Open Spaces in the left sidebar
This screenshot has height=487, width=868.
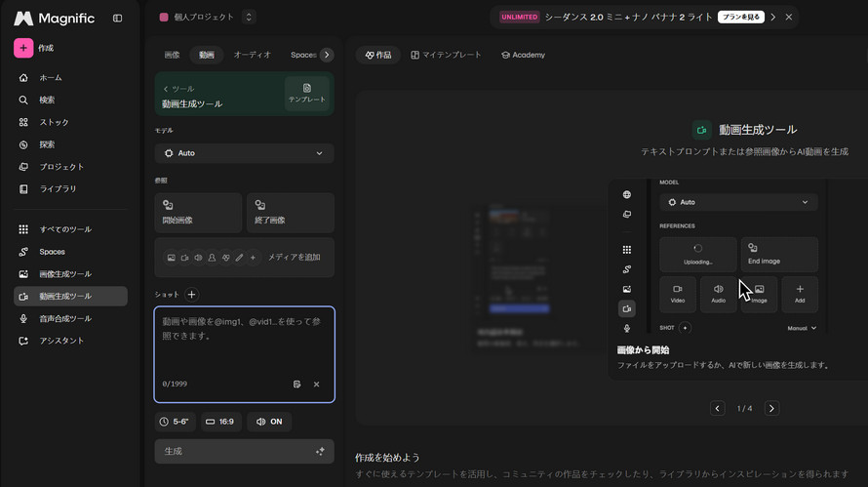(70, 252)
